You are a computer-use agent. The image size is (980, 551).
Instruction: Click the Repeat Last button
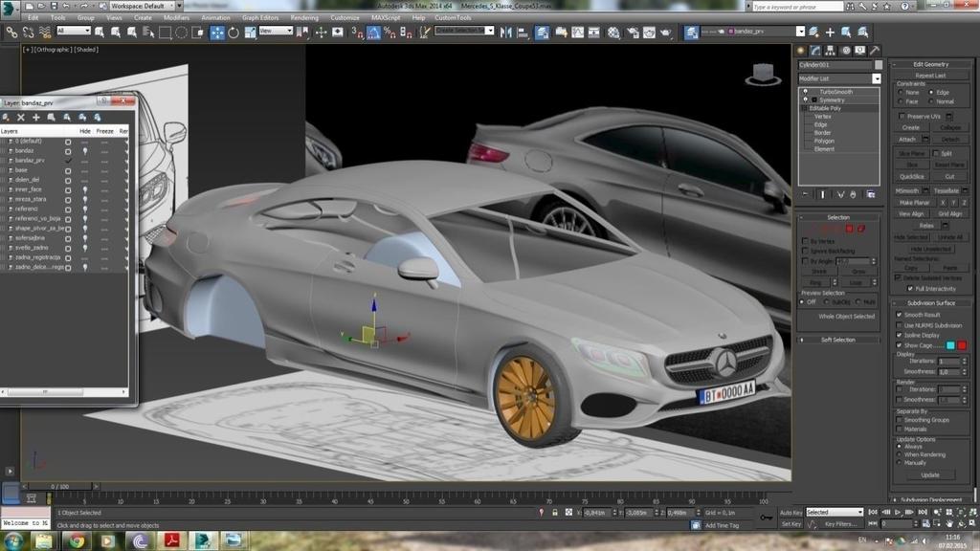[930, 76]
